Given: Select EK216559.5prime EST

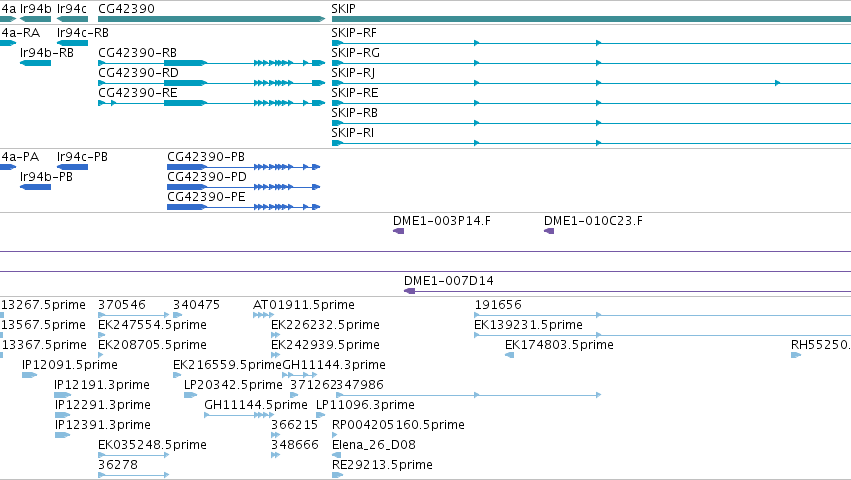Looking at the screenshot, I should [x=177, y=375].
